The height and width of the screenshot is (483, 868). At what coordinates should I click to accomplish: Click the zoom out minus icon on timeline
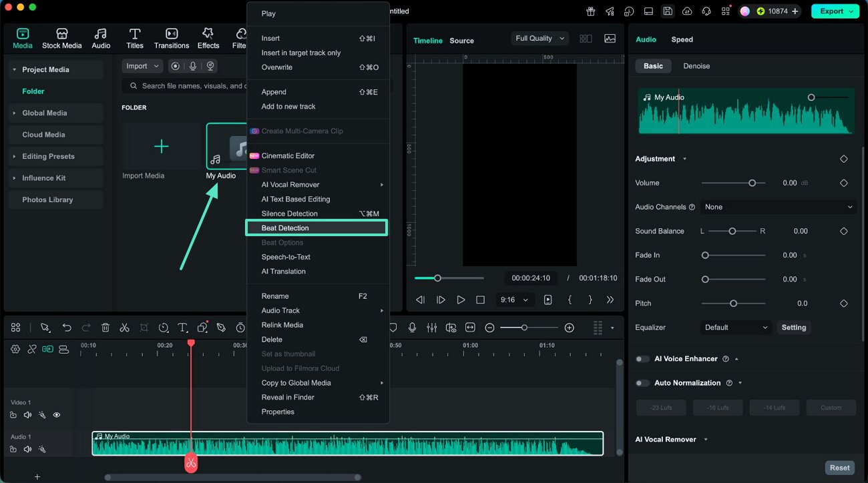pos(489,328)
